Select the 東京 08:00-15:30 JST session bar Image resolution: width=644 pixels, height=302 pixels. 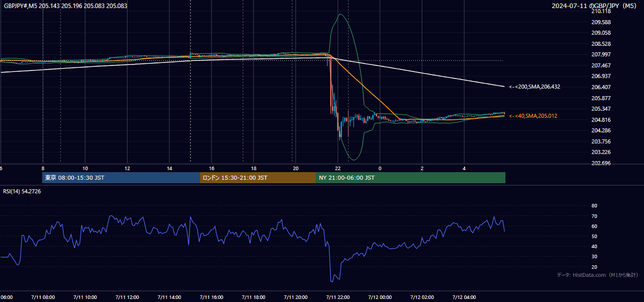pyautogui.click(x=121, y=178)
